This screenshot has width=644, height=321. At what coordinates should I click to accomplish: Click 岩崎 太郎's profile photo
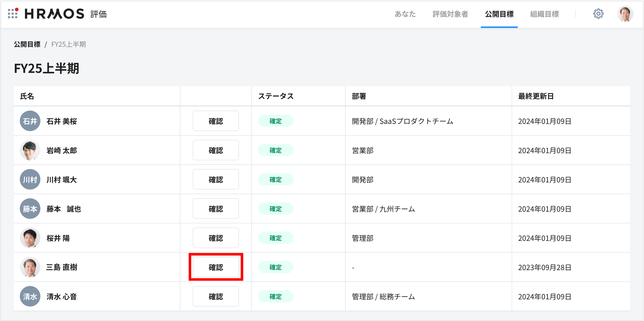pyautogui.click(x=30, y=150)
